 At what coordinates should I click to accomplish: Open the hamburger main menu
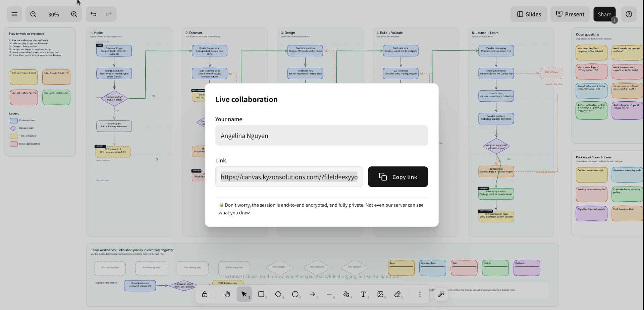[14, 14]
